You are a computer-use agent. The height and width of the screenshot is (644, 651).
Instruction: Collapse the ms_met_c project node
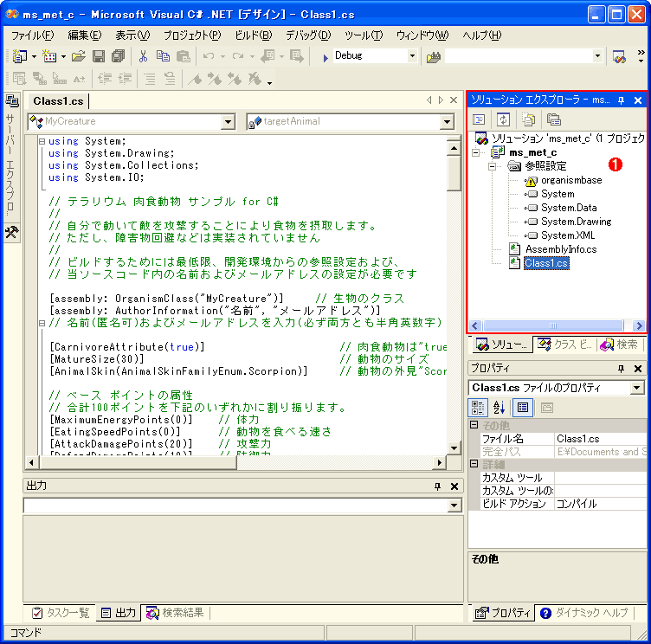pyautogui.click(x=476, y=153)
